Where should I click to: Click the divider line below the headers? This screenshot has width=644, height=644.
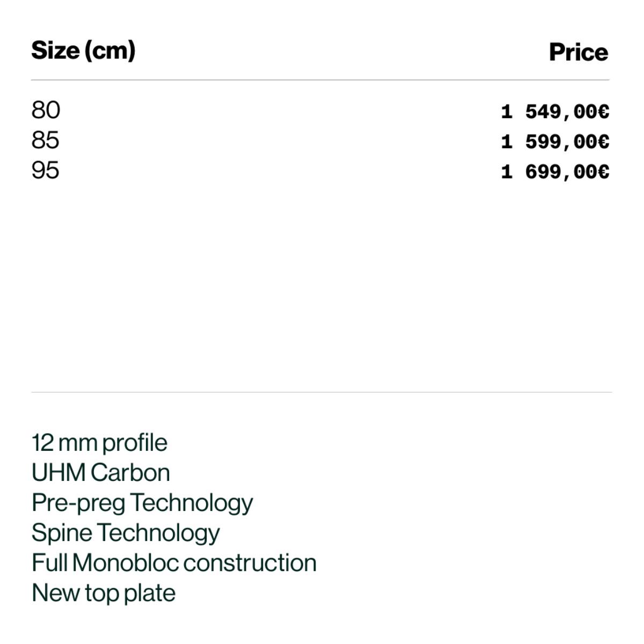[320, 80]
